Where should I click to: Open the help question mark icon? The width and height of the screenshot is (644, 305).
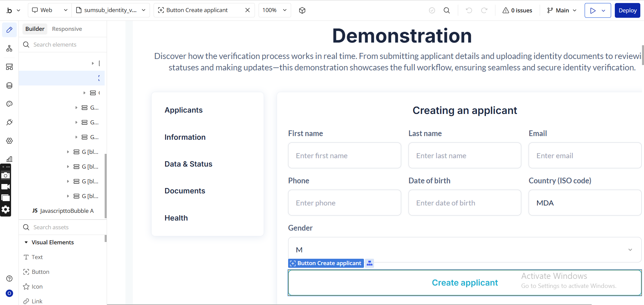pyautogui.click(x=9, y=279)
